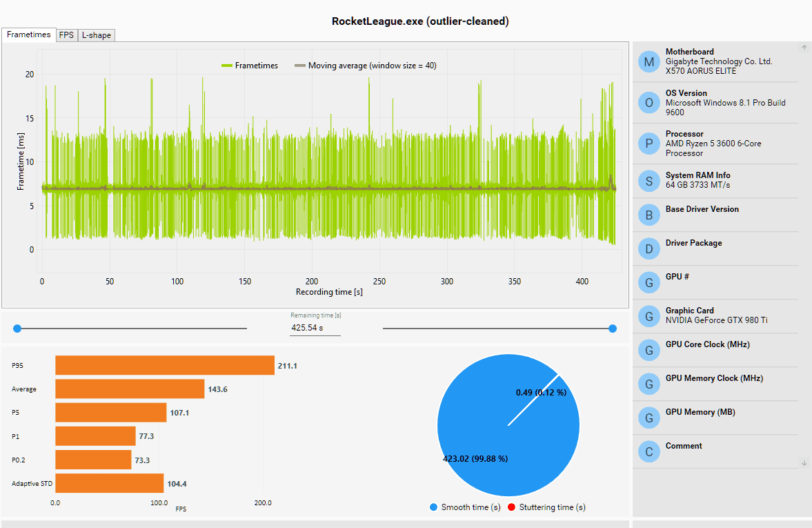The width and height of the screenshot is (812, 528).
Task: Switch to the FPS tab
Action: click(67, 35)
